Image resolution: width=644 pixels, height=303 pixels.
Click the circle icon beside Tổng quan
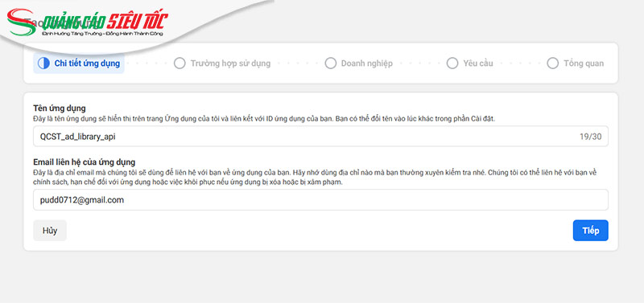(x=553, y=63)
